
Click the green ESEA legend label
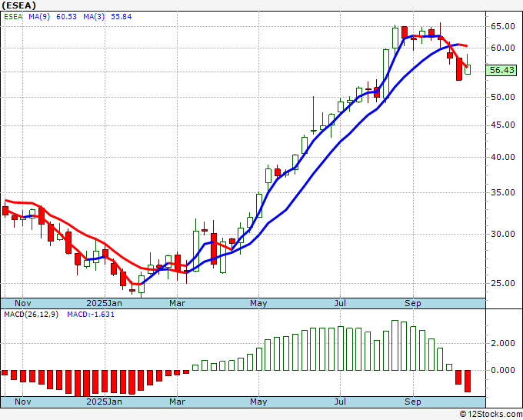pyautogui.click(x=13, y=16)
